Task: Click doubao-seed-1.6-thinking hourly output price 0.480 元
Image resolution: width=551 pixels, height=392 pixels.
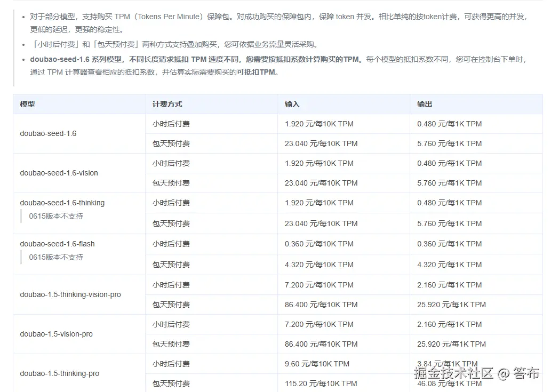Action: click(x=450, y=203)
